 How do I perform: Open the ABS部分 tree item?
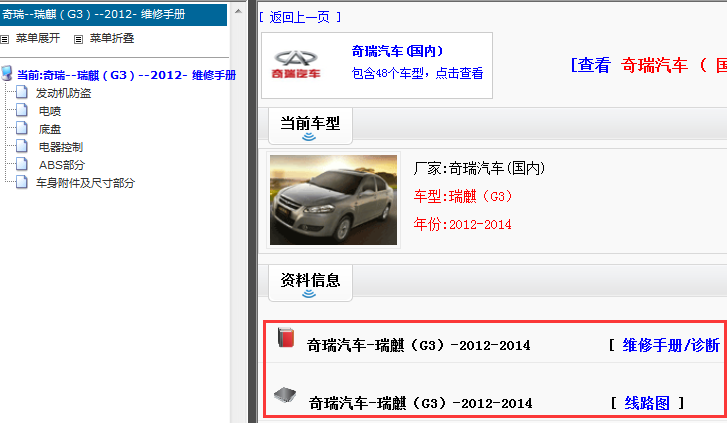coord(62,165)
